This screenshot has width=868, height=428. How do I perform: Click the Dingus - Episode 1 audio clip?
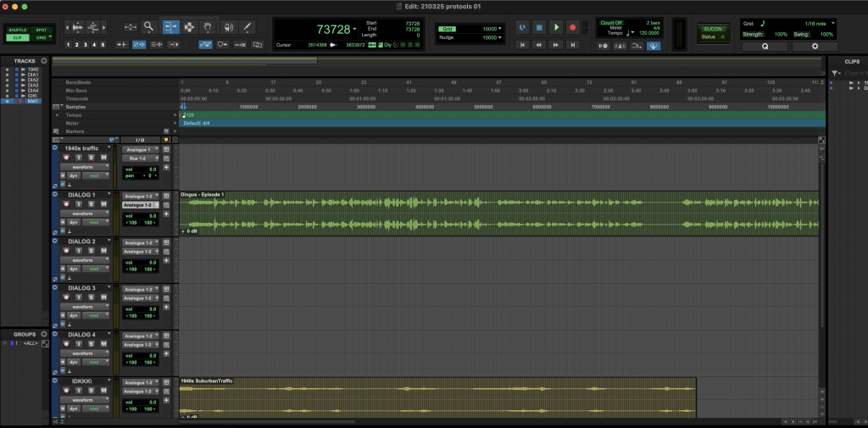[498, 214]
